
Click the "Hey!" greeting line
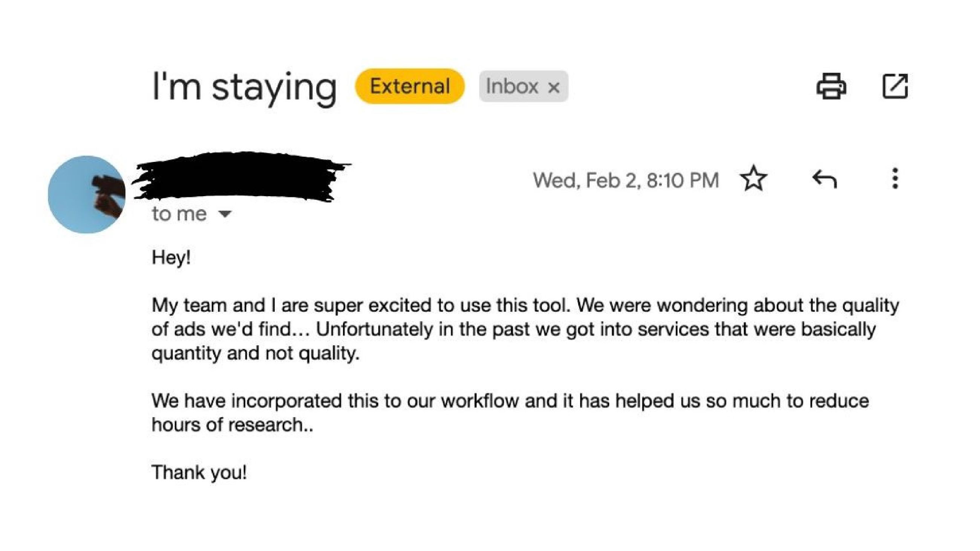(x=171, y=258)
